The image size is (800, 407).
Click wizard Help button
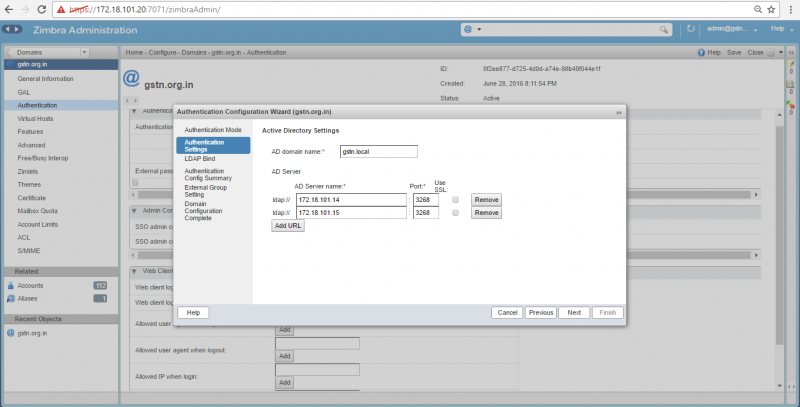[193, 313]
